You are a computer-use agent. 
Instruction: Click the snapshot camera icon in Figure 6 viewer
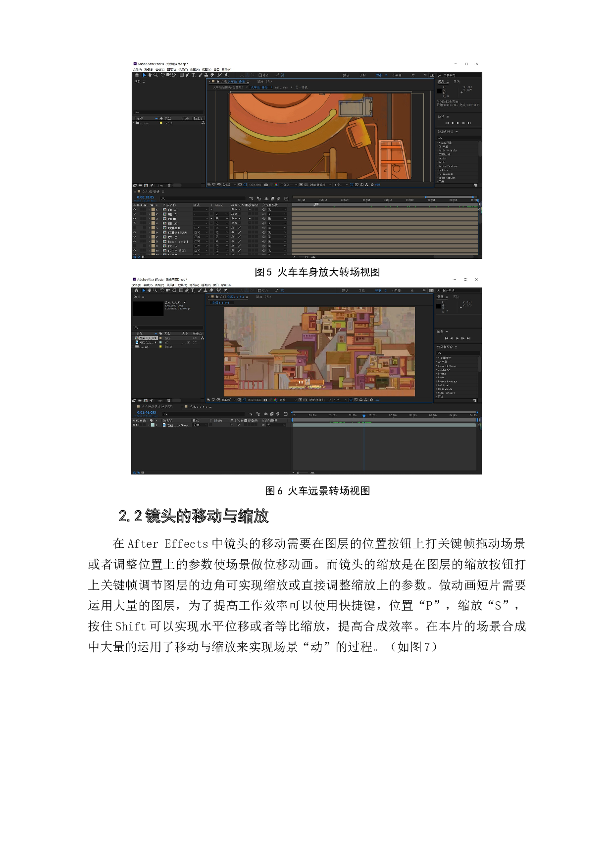coord(265,400)
